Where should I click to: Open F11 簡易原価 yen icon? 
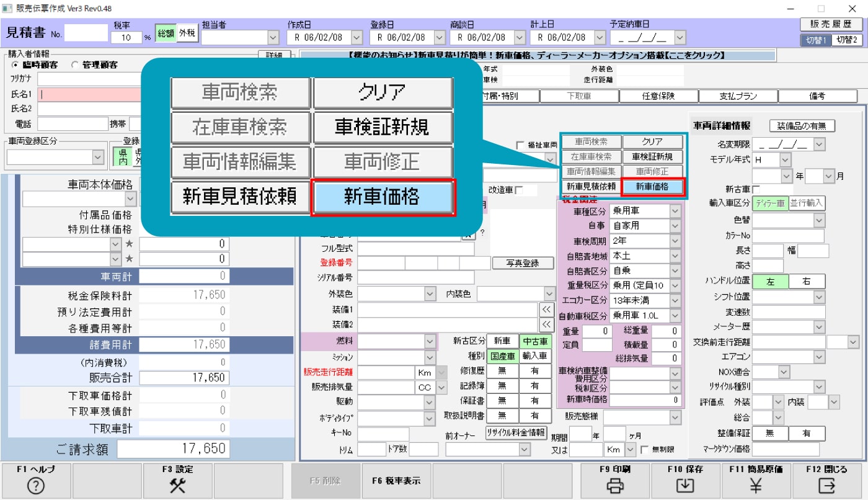coord(756,486)
